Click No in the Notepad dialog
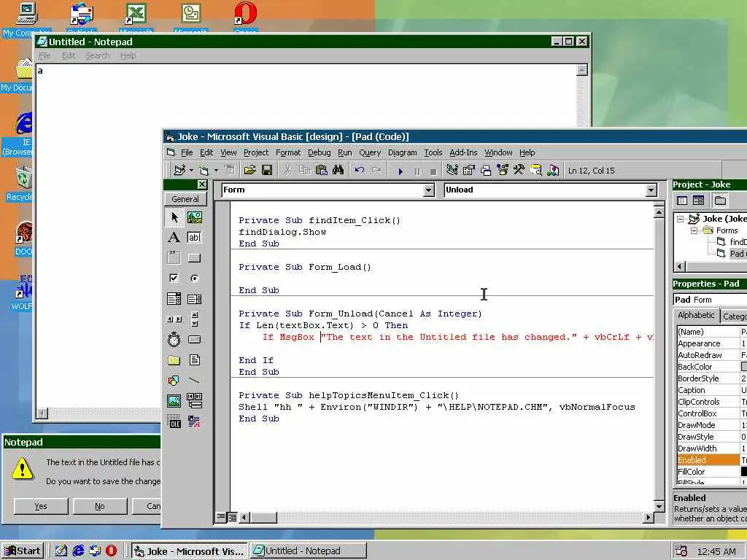 tap(100, 506)
